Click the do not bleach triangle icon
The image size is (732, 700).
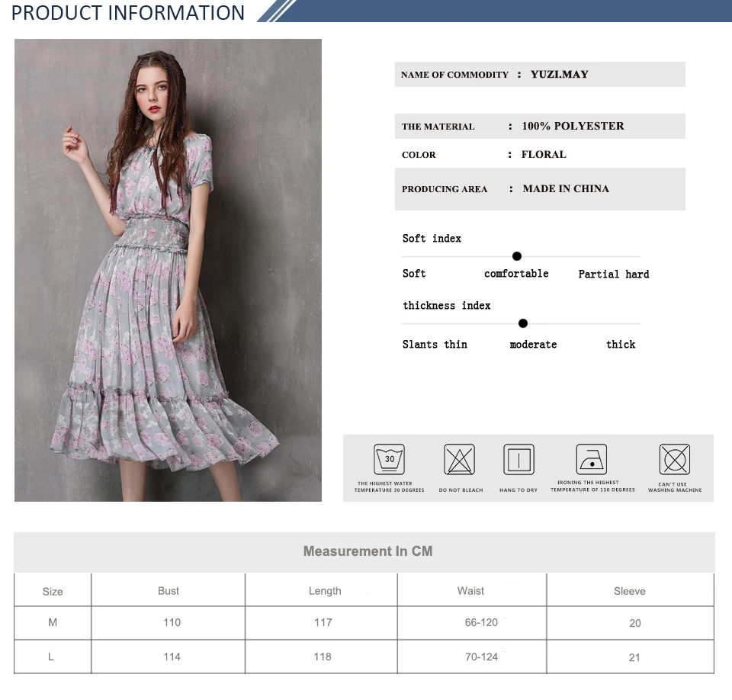[x=459, y=460]
